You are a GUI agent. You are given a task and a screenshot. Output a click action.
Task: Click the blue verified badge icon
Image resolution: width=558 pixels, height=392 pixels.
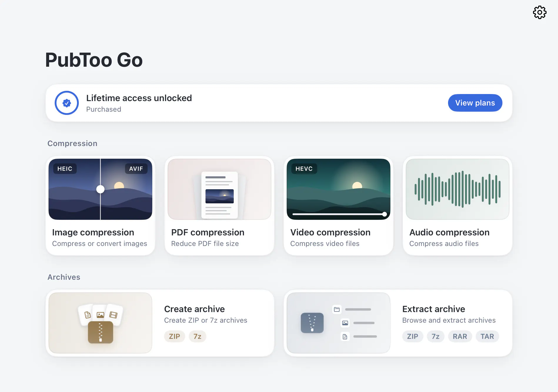(67, 103)
